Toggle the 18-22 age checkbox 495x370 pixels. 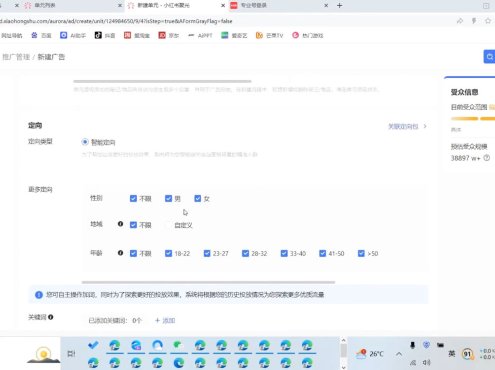coord(168,253)
